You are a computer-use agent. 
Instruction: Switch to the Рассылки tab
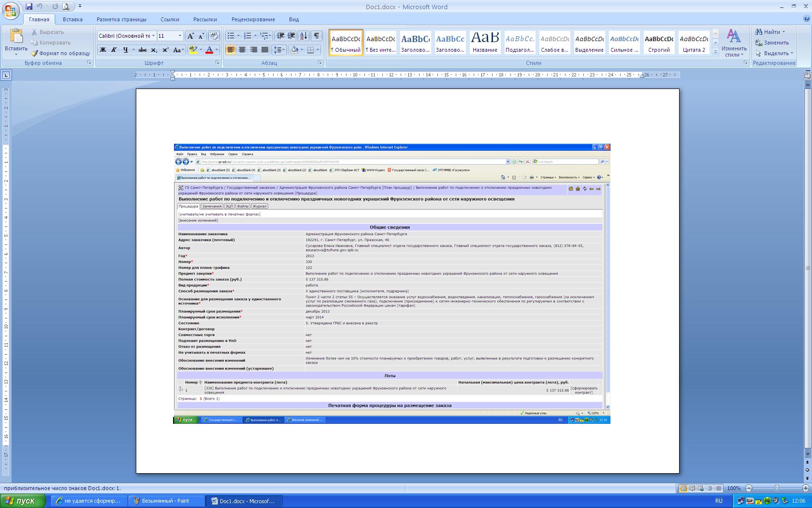(205, 19)
